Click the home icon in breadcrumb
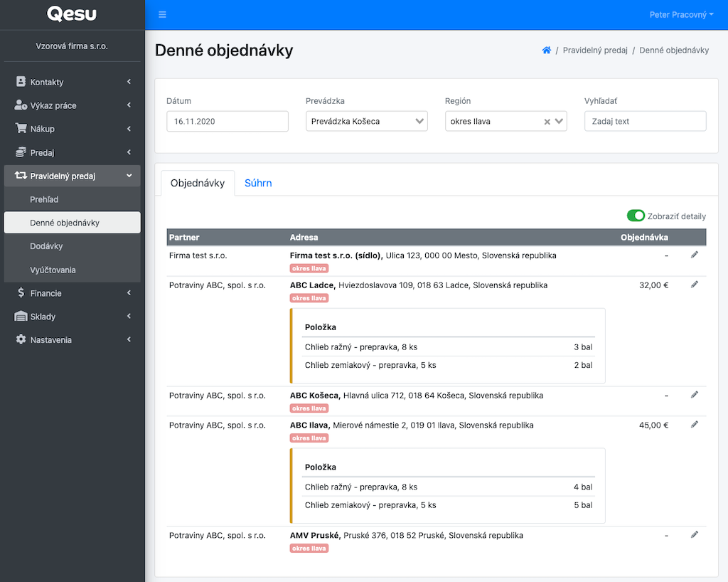 click(x=546, y=51)
